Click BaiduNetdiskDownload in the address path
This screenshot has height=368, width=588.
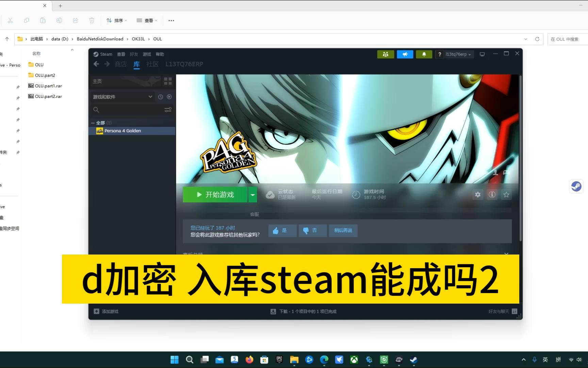[100, 39]
